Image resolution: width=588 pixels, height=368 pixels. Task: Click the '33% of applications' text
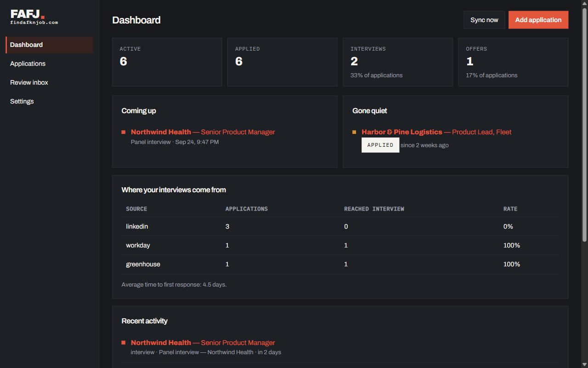coord(377,75)
